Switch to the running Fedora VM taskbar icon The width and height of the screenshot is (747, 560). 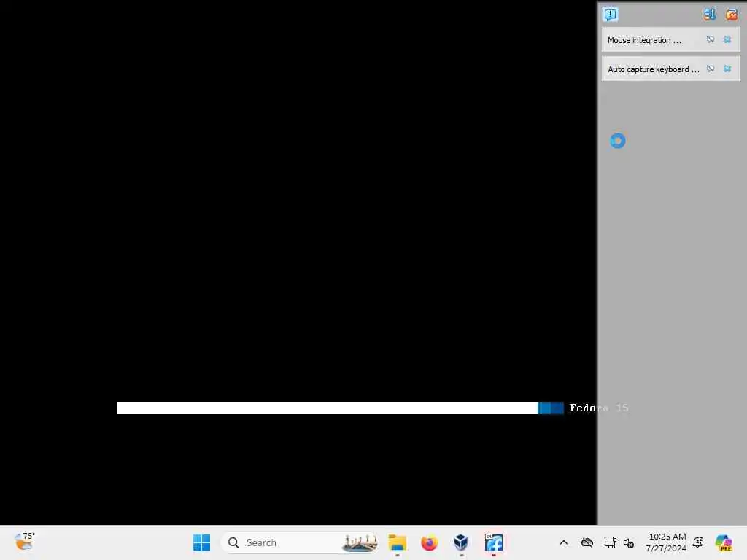click(x=494, y=542)
